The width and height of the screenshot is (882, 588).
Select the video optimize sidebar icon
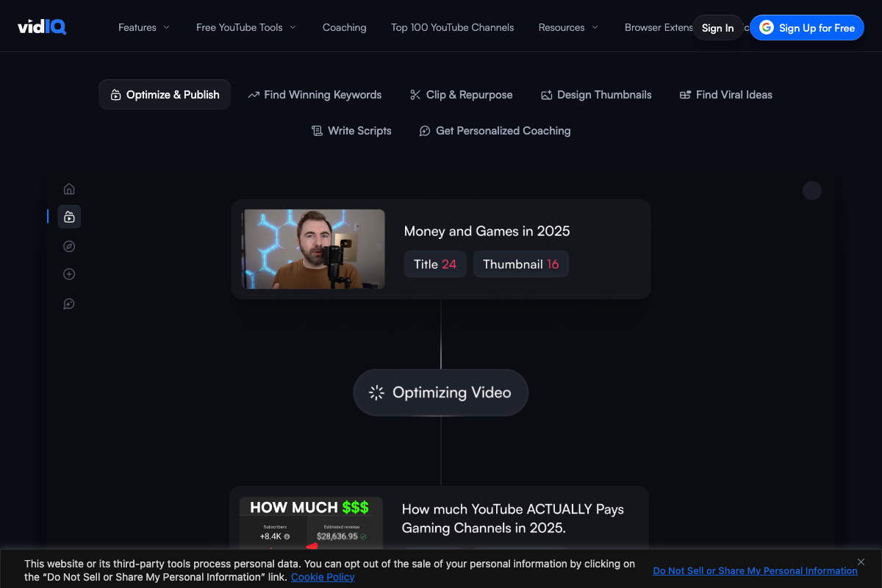[x=69, y=217]
